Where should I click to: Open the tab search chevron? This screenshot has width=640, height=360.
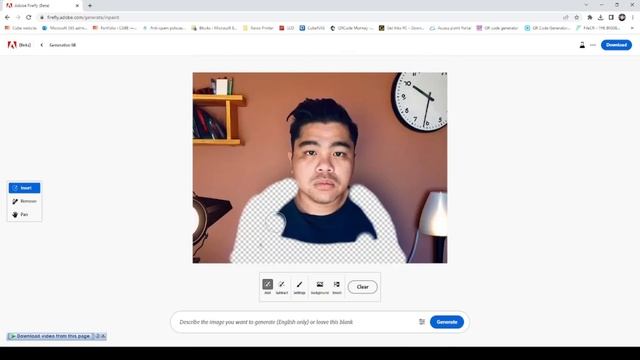tap(586, 5)
